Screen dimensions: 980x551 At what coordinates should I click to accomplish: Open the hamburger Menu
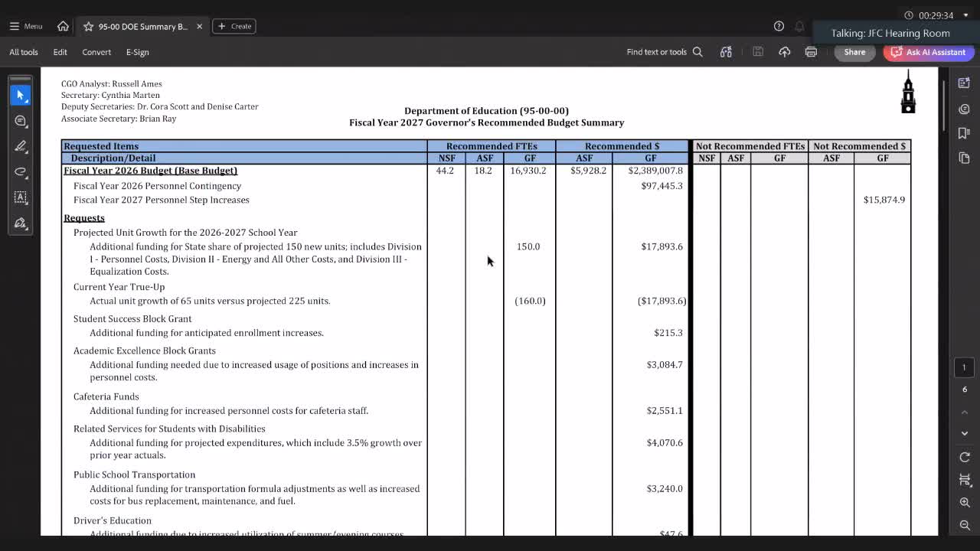click(25, 26)
